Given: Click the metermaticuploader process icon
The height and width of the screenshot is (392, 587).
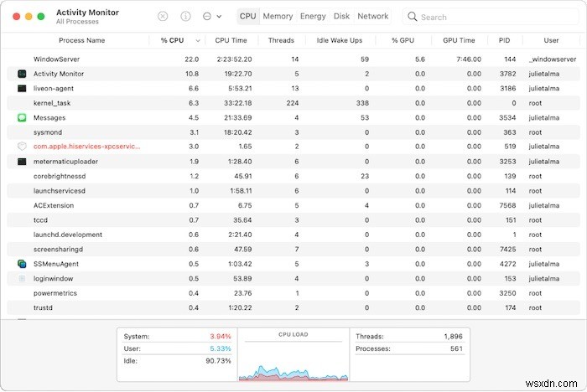Looking at the screenshot, I should tap(22, 161).
